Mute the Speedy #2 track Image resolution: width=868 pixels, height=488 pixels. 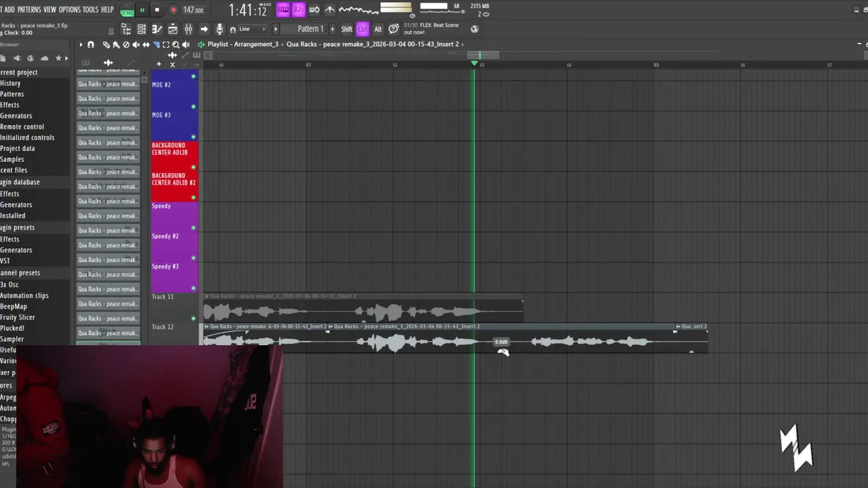pos(193,258)
